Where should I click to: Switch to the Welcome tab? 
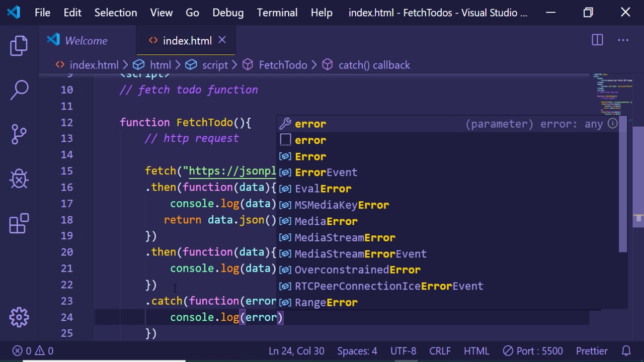coord(86,41)
